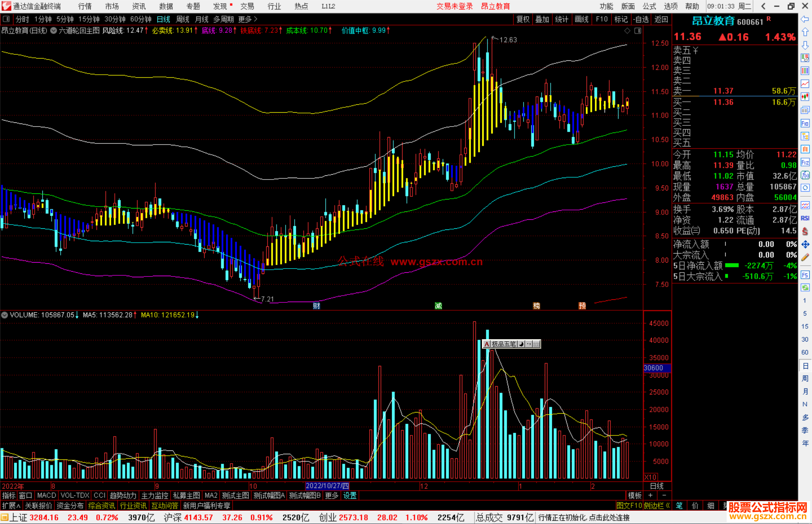Click the blue four-way move arrows icon

(x=805, y=245)
